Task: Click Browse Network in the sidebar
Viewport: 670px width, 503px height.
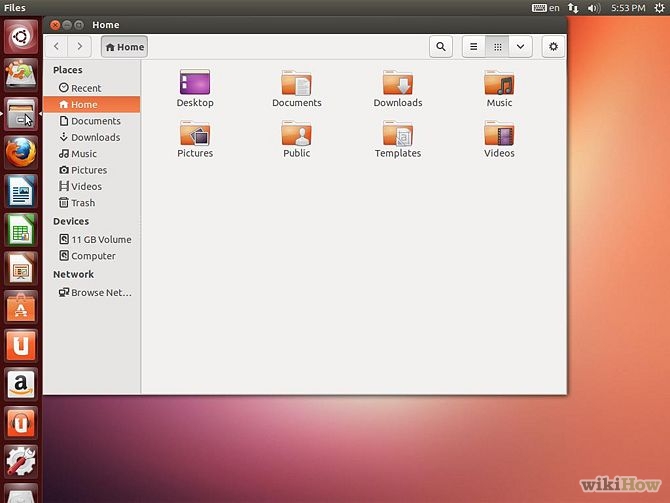Action: pos(91,292)
